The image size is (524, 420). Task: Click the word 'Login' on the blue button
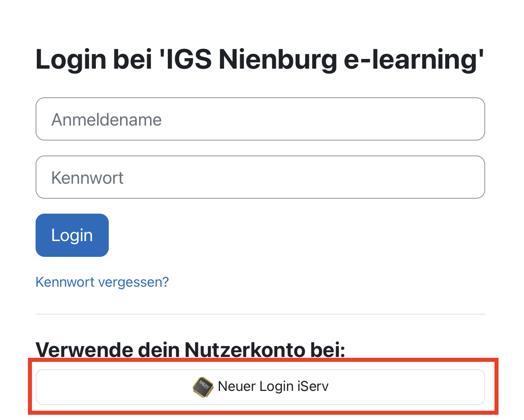pos(72,235)
